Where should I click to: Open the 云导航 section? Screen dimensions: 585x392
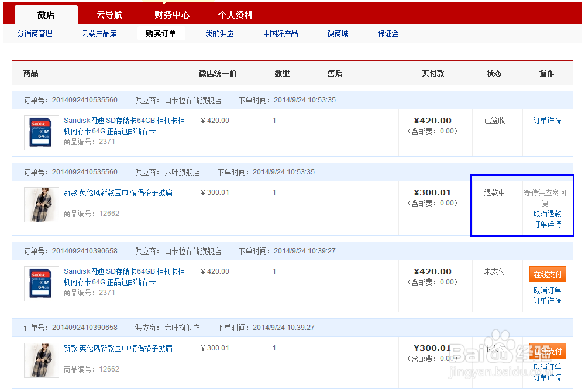tap(109, 14)
